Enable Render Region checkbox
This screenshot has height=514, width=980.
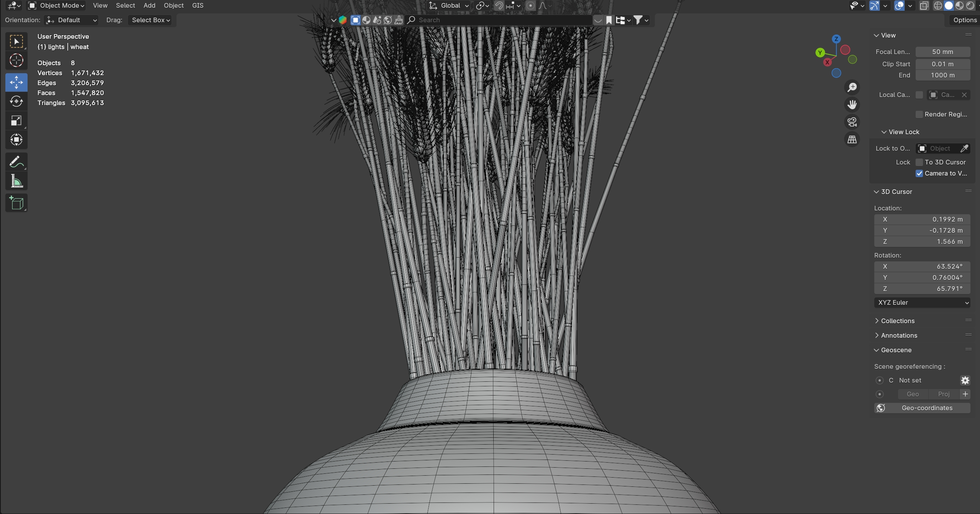click(919, 115)
